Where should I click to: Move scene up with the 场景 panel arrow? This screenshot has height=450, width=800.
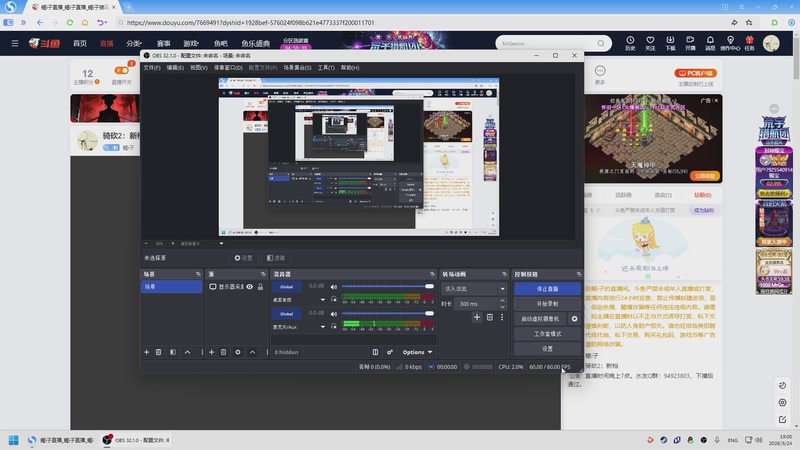187,352
